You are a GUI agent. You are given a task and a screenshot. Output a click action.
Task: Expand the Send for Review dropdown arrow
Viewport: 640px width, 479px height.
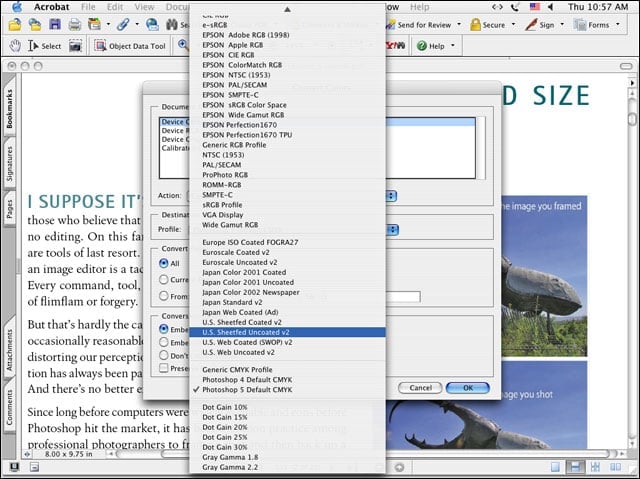pos(459,24)
